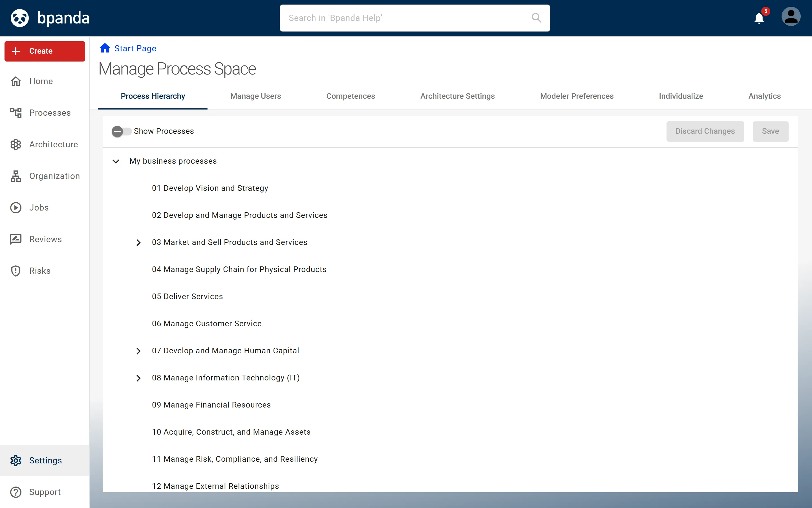
Task: Toggle the Show Processes switch
Action: (122, 131)
